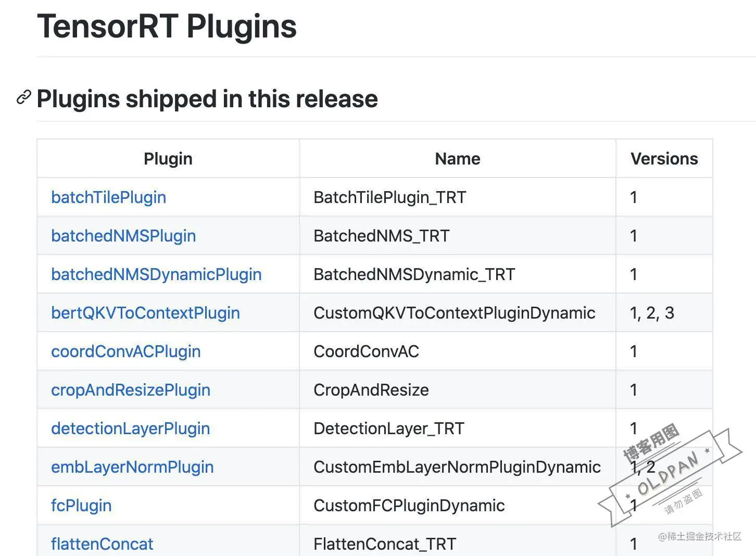Open the fcPlugin link
Viewport: 756px width, 556px height.
[x=81, y=506]
